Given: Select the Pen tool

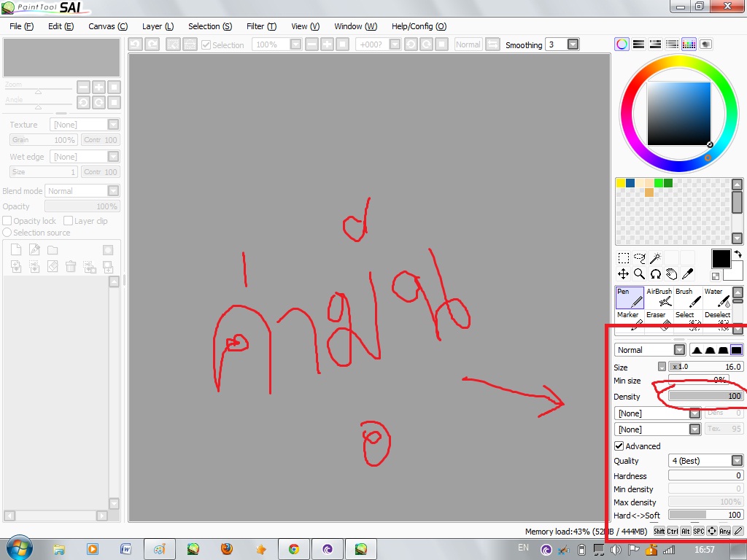Looking at the screenshot, I should coord(630,297).
